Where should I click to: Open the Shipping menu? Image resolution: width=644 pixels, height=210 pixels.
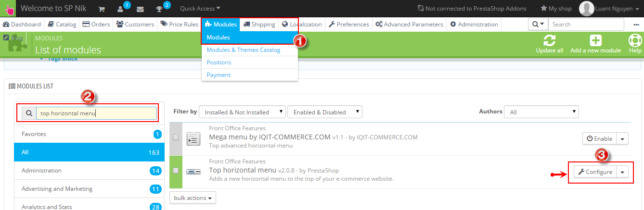tap(259, 24)
